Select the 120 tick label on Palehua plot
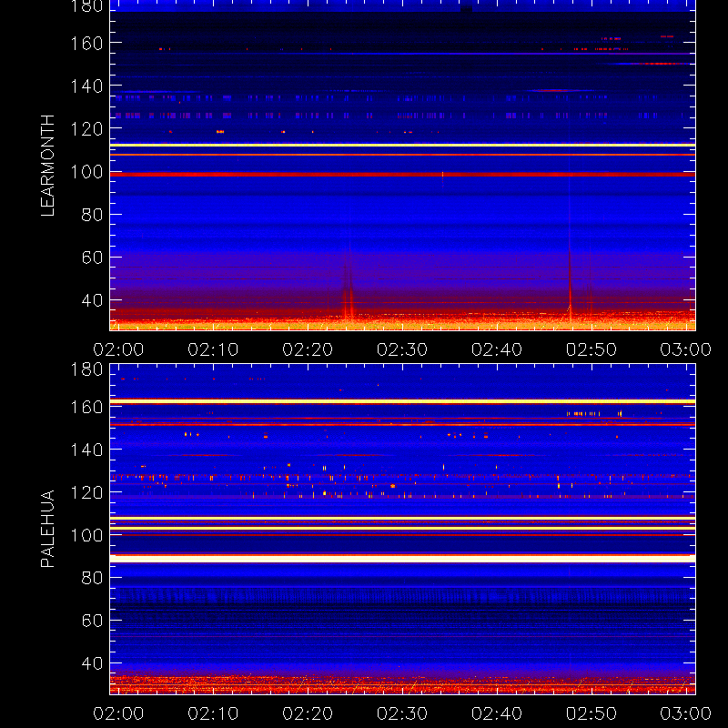The height and width of the screenshot is (728, 728). [86, 492]
